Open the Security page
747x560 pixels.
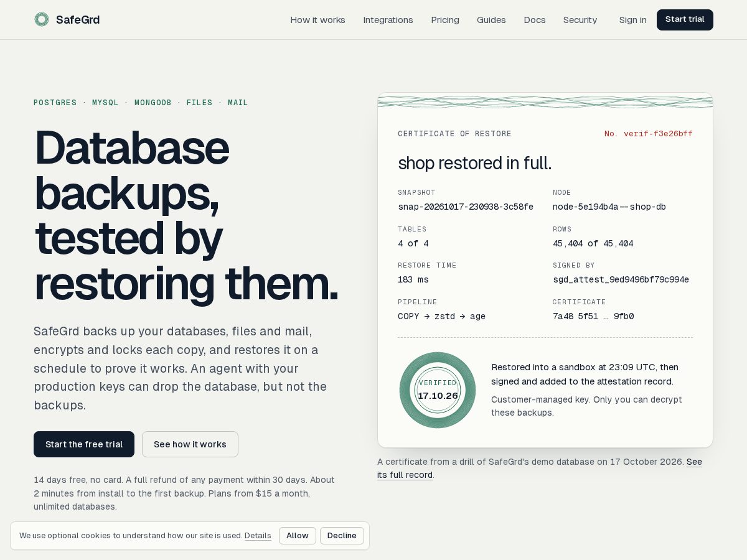[x=580, y=20]
